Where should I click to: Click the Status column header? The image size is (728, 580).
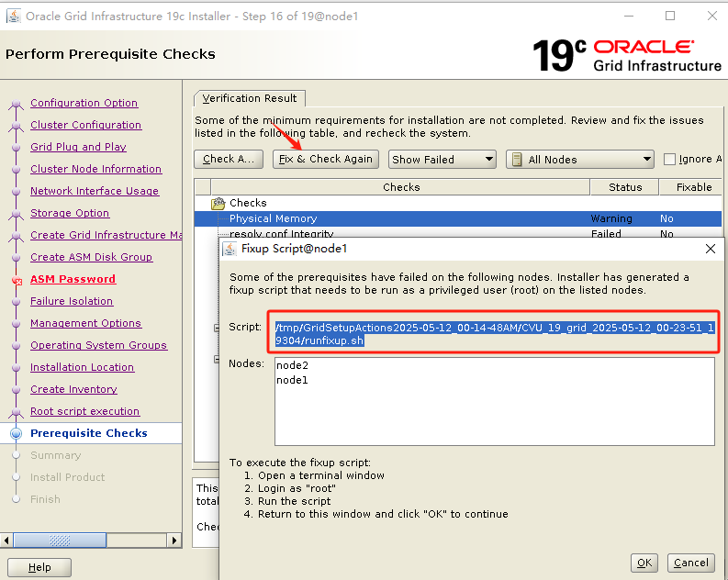tap(625, 187)
